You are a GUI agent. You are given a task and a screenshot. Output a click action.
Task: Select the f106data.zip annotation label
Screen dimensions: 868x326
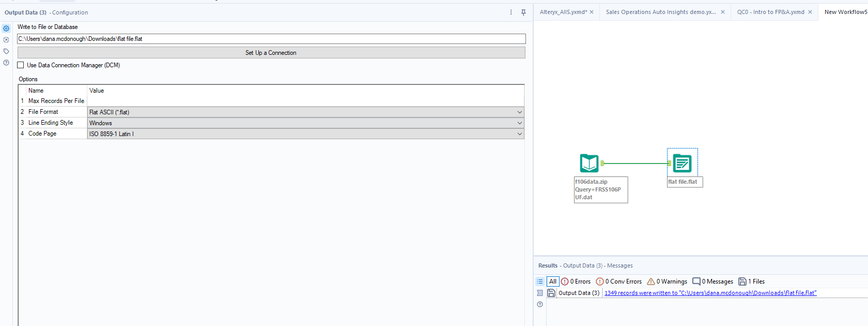point(601,189)
